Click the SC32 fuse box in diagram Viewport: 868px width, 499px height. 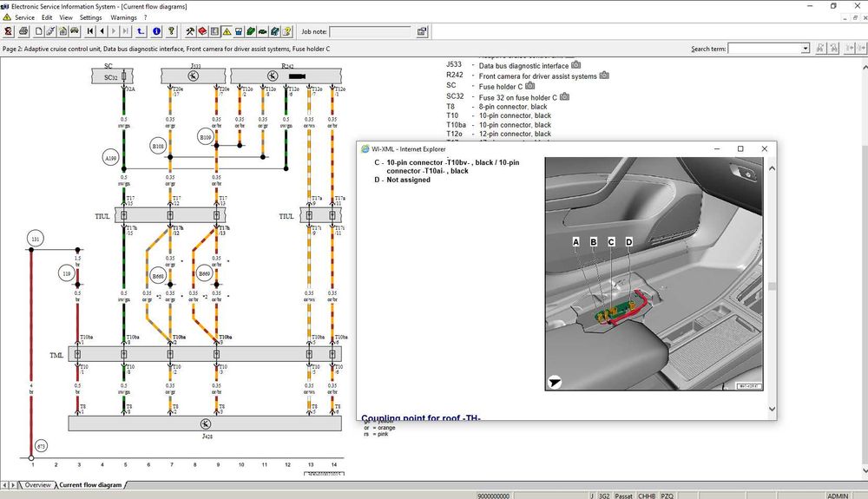pyautogui.click(x=112, y=77)
